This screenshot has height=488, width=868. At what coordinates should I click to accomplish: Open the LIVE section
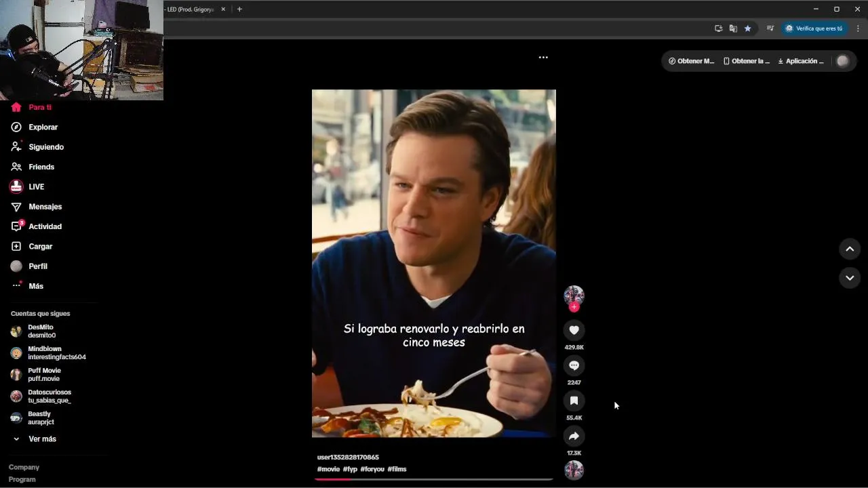point(27,187)
